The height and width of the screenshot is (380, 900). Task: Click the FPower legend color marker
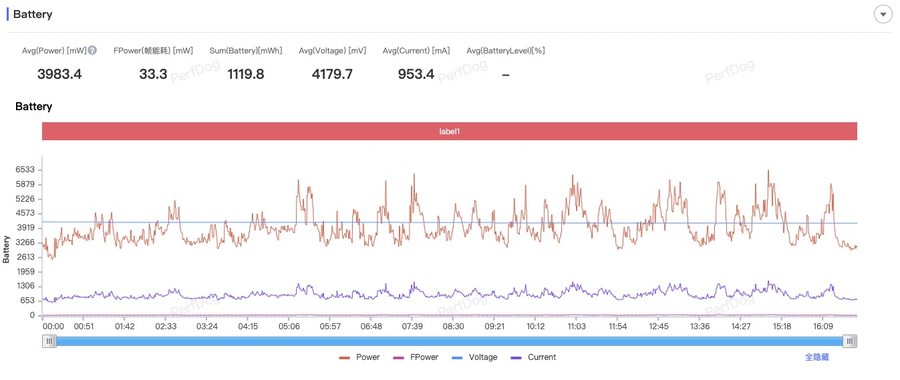pos(398,357)
